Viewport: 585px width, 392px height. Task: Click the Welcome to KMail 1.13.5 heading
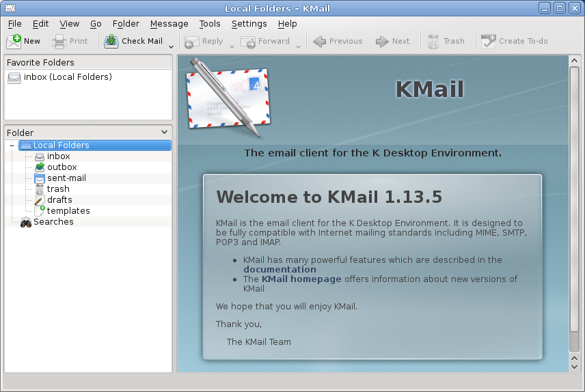point(329,197)
